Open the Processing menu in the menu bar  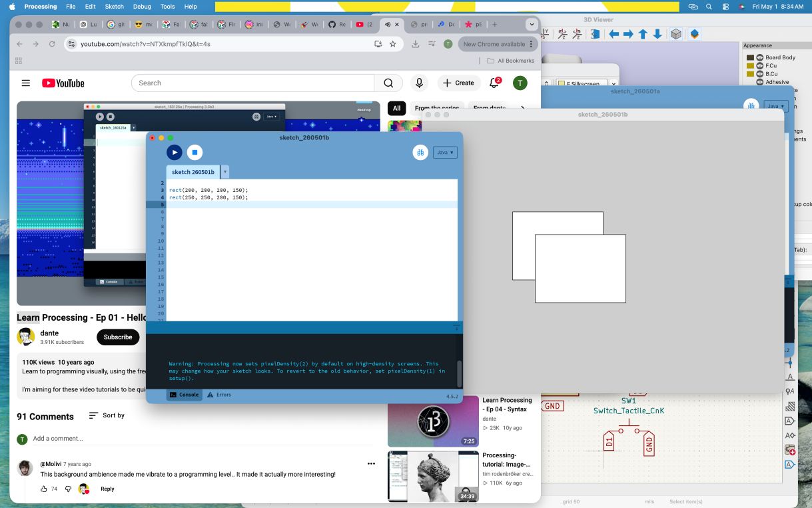coord(41,6)
